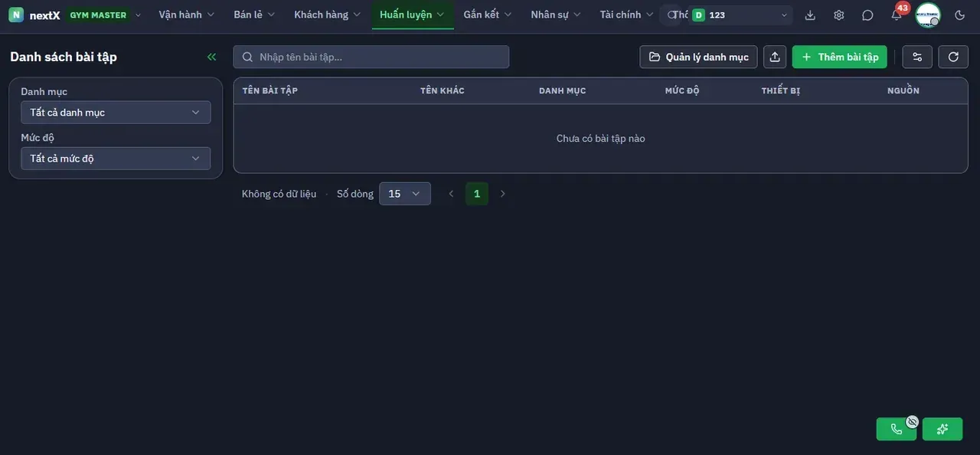This screenshot has height=455, width=980.
Task: Open notifications bell showing 43
Action: click(897, 15)
